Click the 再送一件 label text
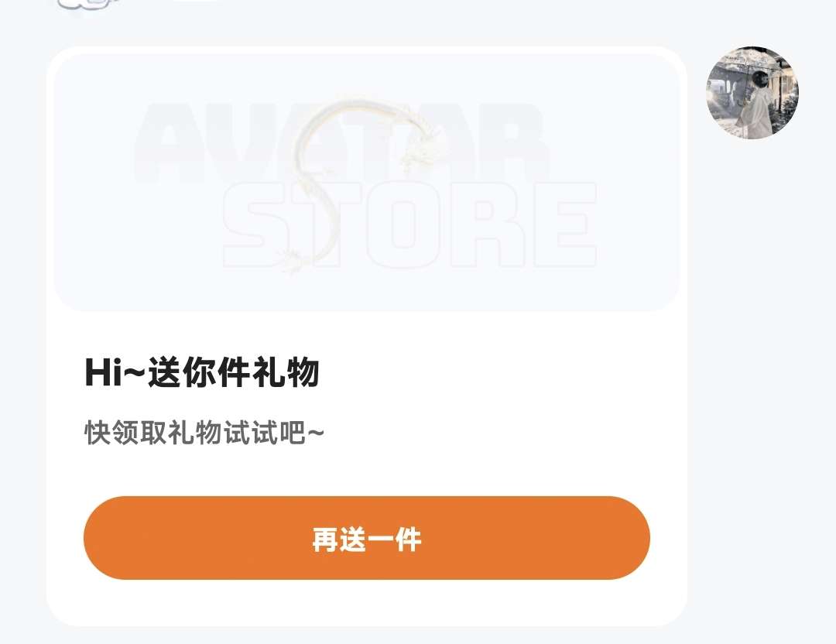 click(367, 539)
